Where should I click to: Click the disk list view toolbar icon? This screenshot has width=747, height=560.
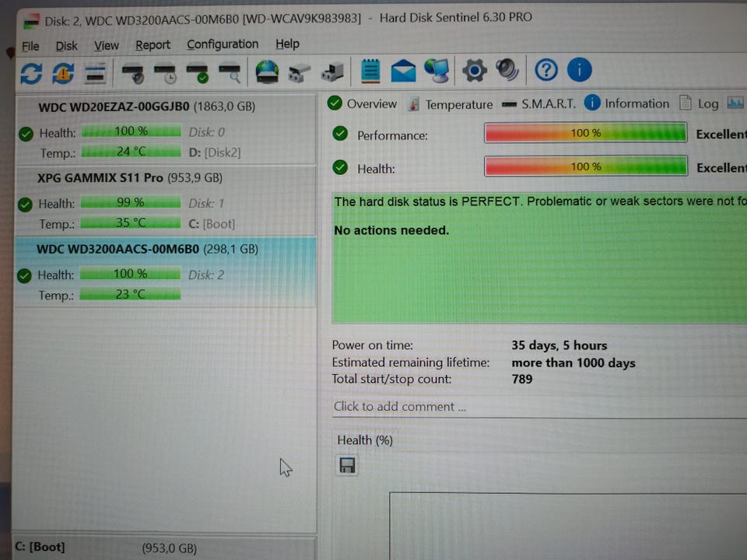95,73
